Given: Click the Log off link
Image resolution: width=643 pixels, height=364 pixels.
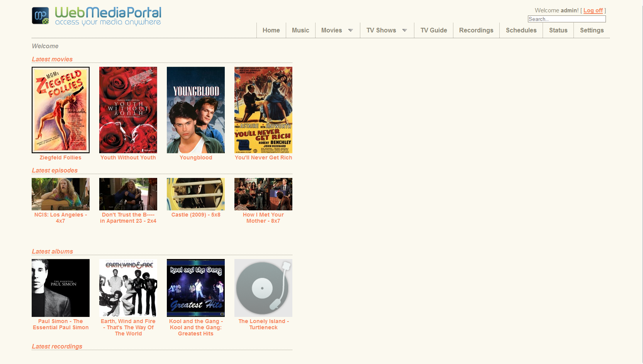Looking at the screenshot, I should pyautogui.click(x=593, y=10).
